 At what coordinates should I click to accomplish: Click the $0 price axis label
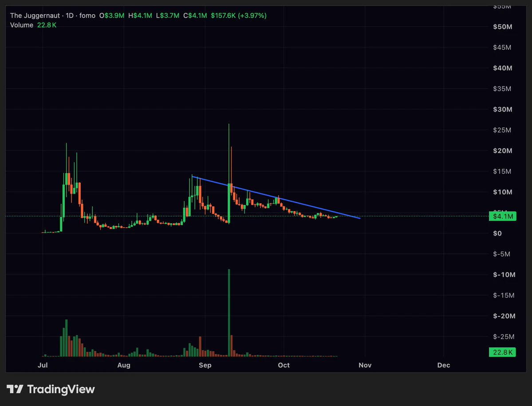497,233
